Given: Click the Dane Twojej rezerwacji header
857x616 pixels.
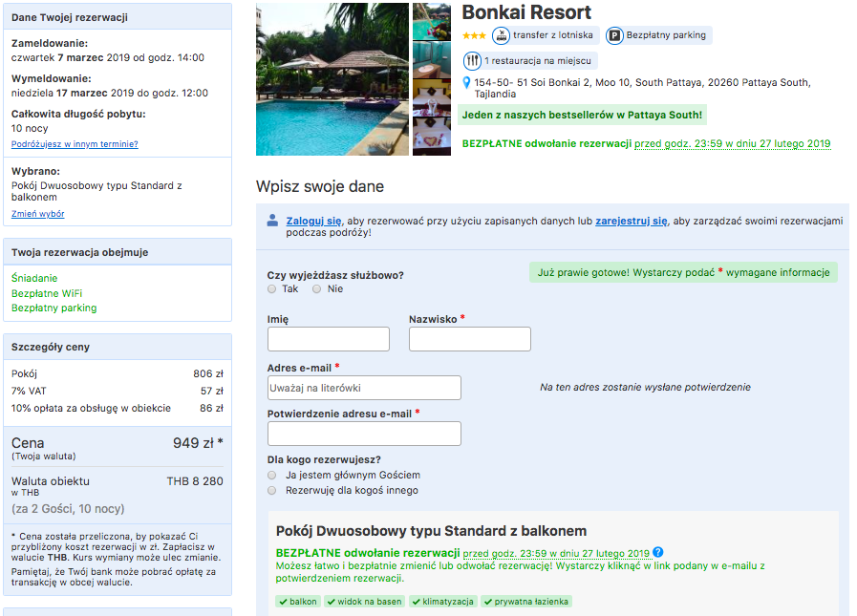Looking at the screenshot, I should click(x=118, y=17).
